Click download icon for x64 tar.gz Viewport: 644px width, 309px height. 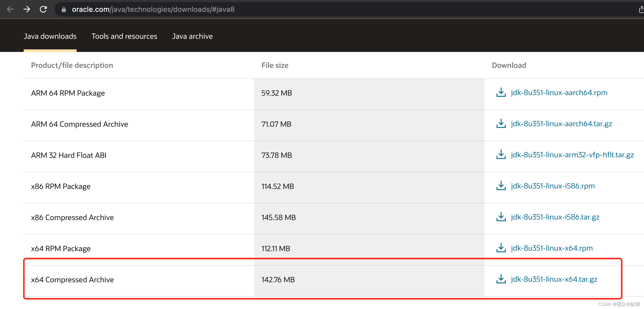(501, 279)
